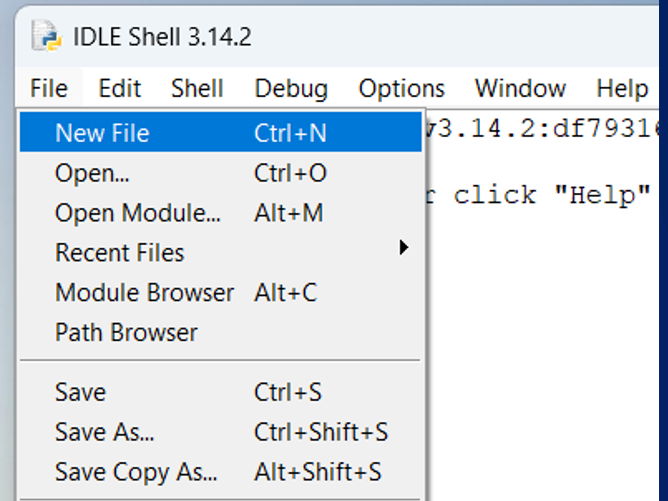This screenshot has height=501, width=668.
Task: Click the Recent Files submenu arrow
Action: click(x=404, y=248)
